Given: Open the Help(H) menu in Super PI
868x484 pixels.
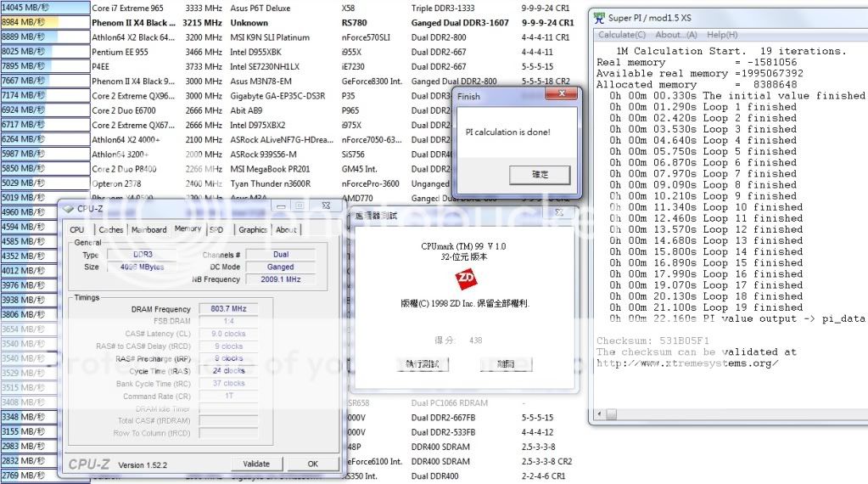Looking at the screenshot, I should 722,35.
